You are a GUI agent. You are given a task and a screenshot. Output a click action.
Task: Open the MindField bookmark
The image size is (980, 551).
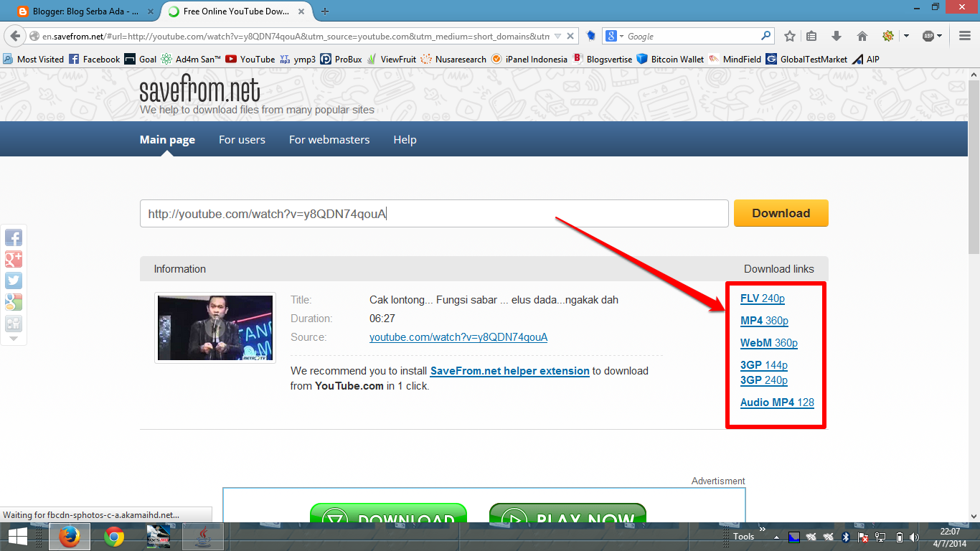[x=735, y=60]
